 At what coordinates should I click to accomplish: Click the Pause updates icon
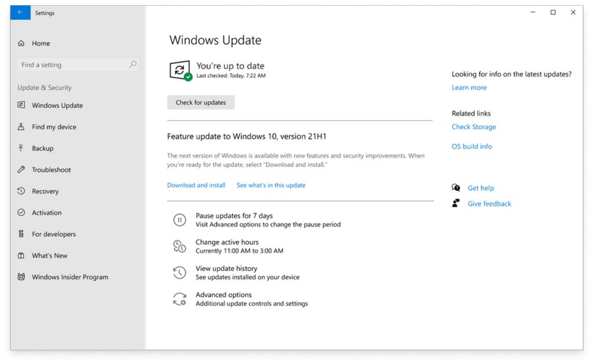pyautogui.click(x=180, y=219)
